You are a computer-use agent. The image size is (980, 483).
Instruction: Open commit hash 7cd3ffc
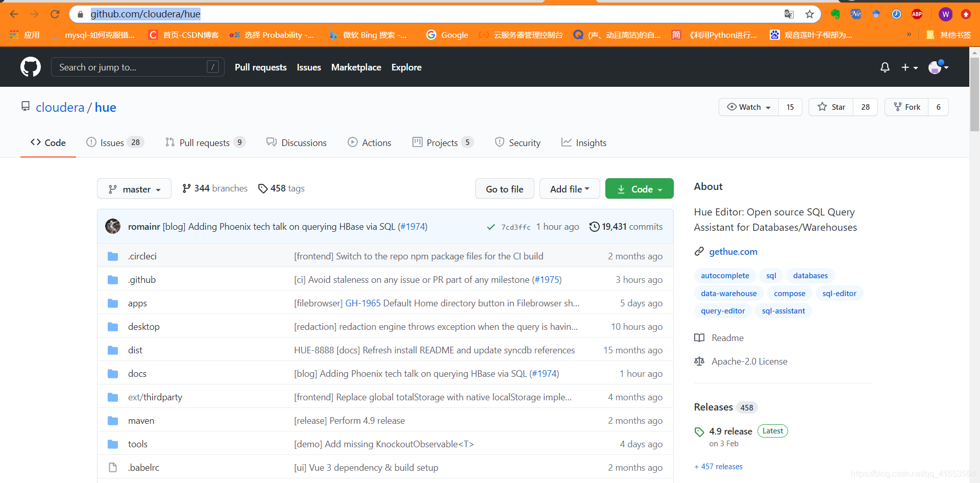[516, 227]
